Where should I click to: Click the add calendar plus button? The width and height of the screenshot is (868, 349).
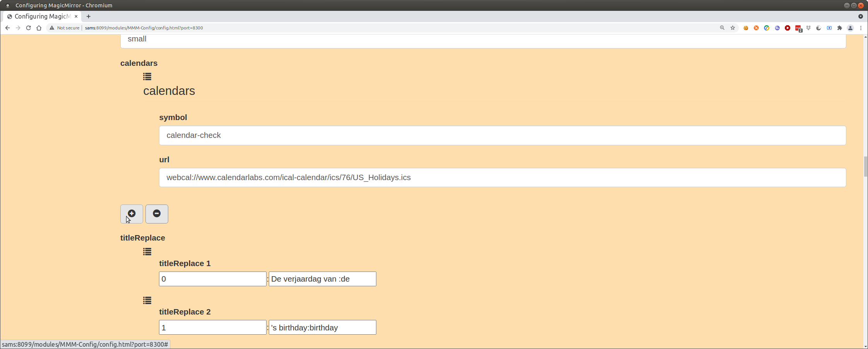coord(132,214)
